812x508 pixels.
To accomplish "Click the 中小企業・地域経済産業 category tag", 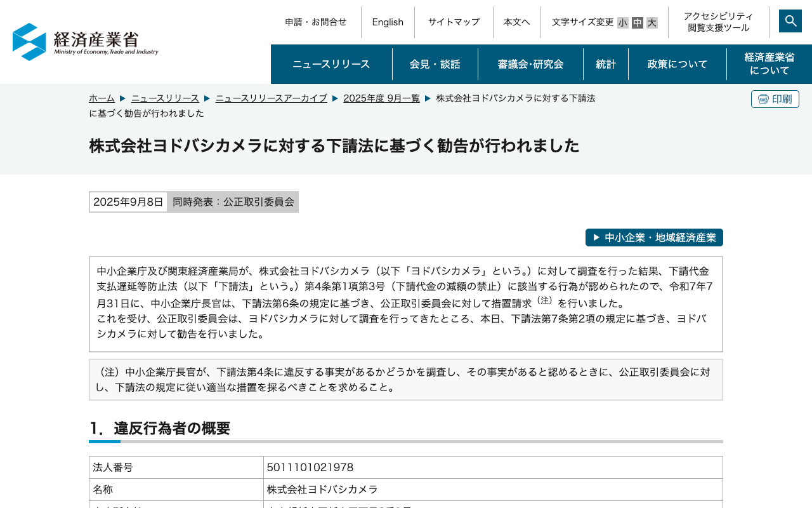I will click(x=654, y=237).
